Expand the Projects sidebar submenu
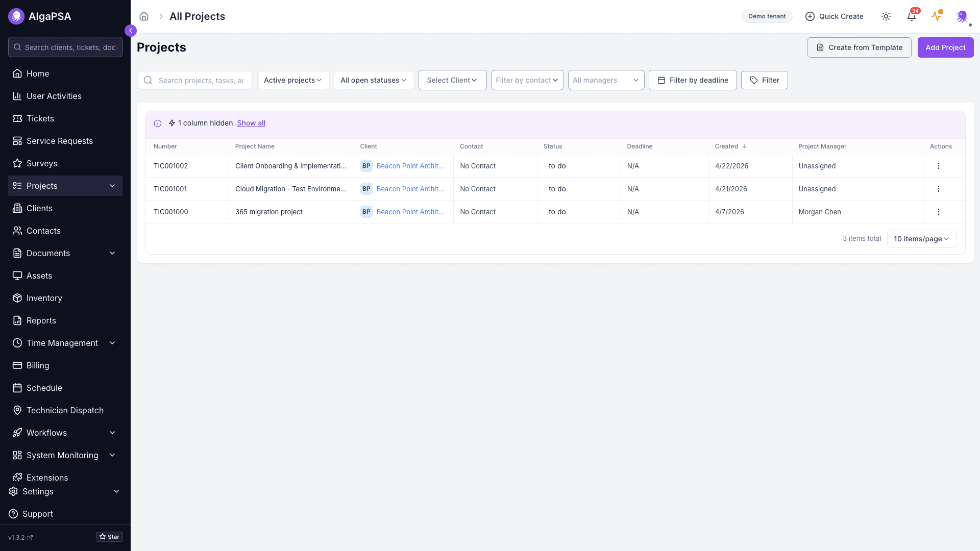 pos(112,186)
